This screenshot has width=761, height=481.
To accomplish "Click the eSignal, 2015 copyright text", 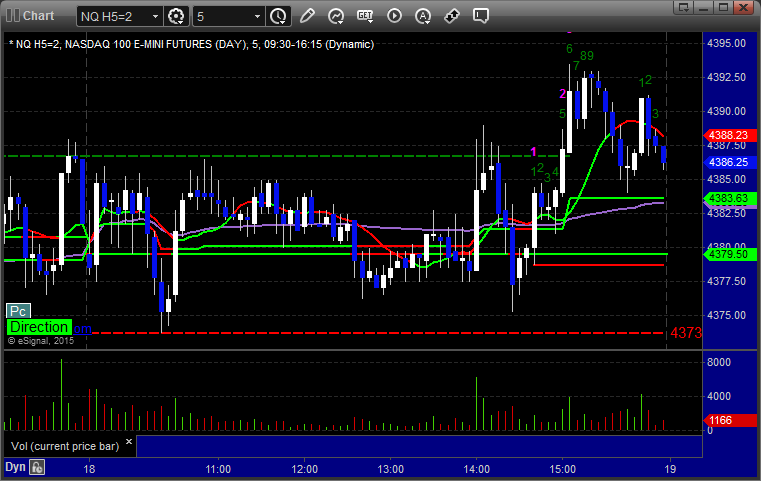I will pyautogui.click(x=41, y=341).
